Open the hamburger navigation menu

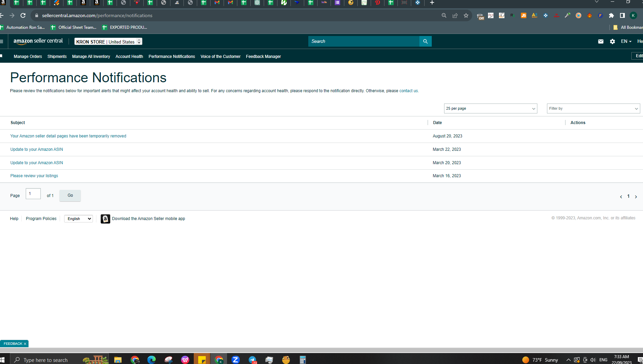2,41
